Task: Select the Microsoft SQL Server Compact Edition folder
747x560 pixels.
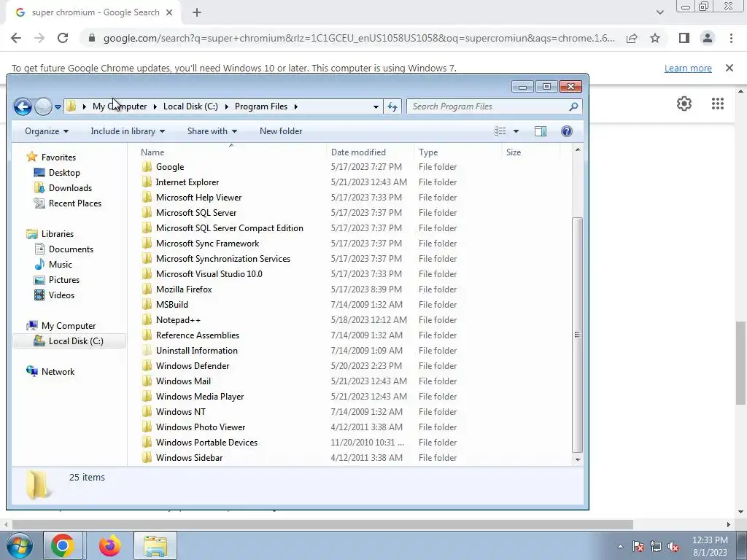Action: 230,228
